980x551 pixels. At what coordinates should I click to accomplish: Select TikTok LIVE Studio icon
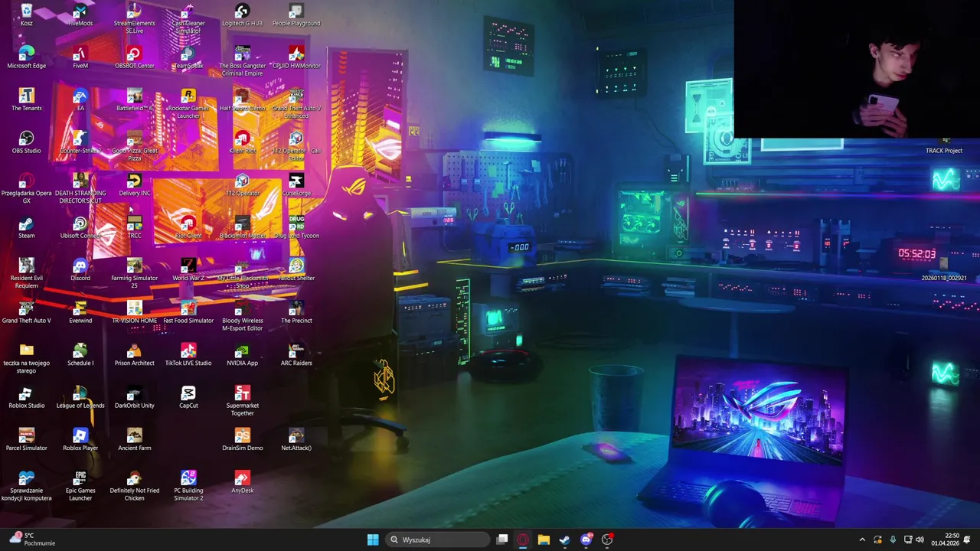coord(188,354)
